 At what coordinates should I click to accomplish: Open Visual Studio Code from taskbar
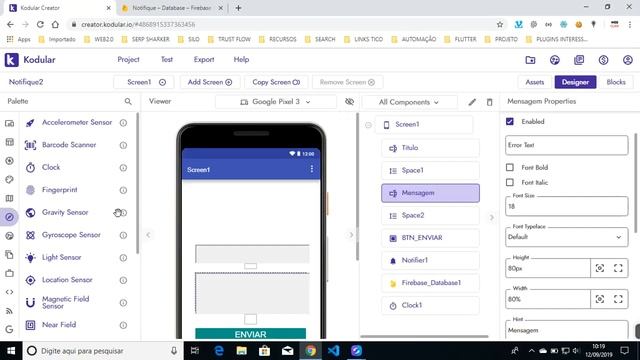pyautogui.click(x=333, y=351)
